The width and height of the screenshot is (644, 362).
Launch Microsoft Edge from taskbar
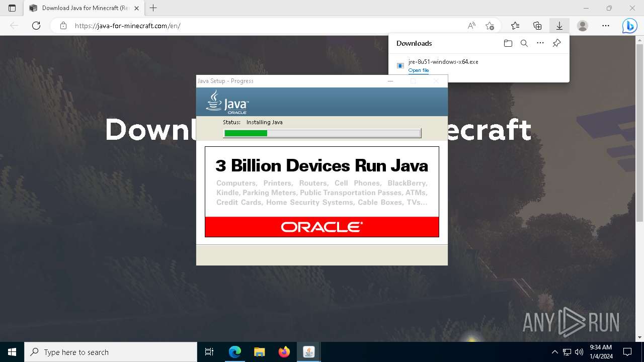click(235, 352)
